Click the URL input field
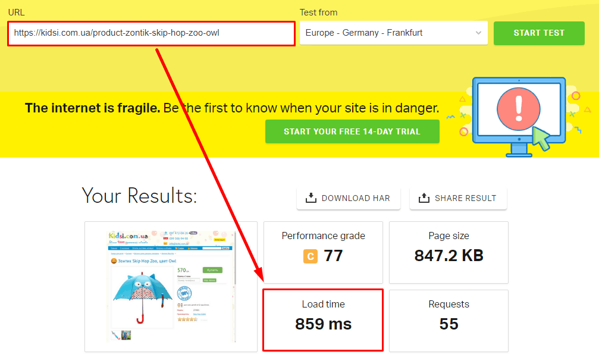This screenshot has height=364, width=599. pyautogui.click(x=151, y=33)
